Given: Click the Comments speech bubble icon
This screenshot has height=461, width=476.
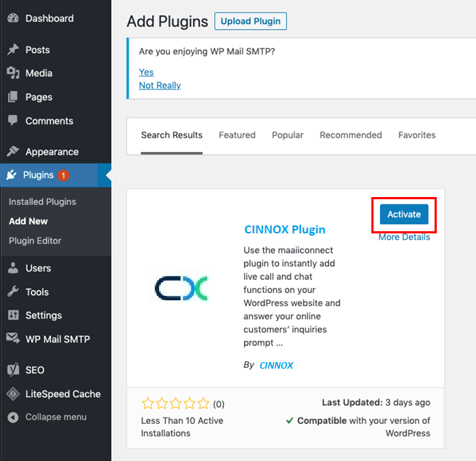Looking at the screenshot, I should pos(13,121).
